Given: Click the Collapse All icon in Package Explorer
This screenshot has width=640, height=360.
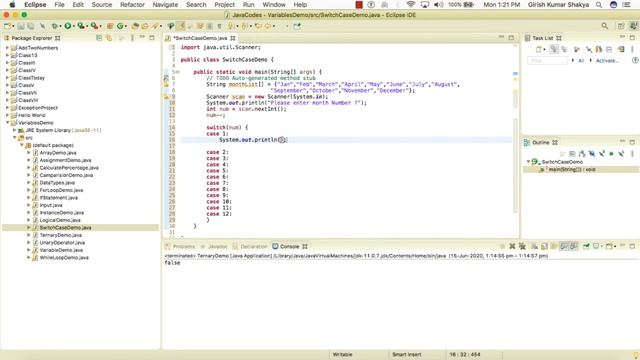Looking at the screenshot, I should pyautogui.click(x=99, y=38).
